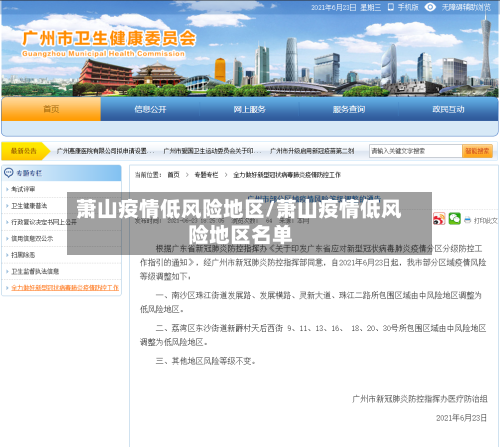Click the speech-bubble icon next to 专题专栏
The image size is (500, 447).
(x=8, y=173)
